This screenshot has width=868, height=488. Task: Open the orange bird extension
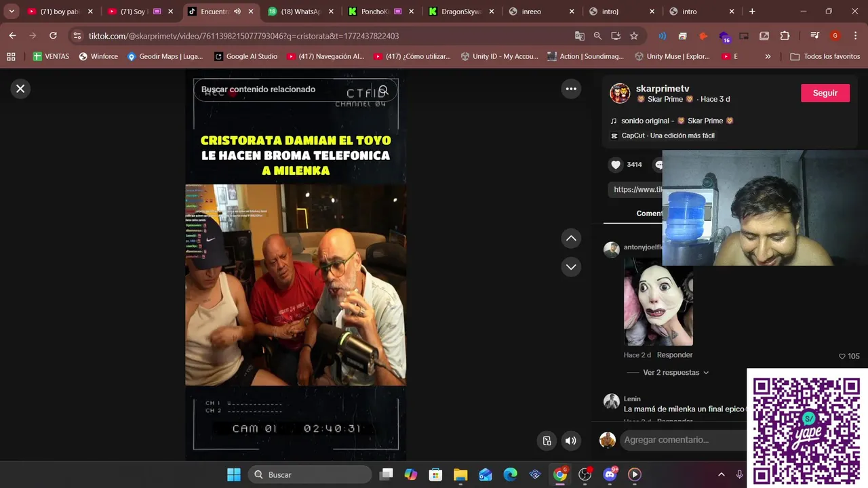(703, 36)
